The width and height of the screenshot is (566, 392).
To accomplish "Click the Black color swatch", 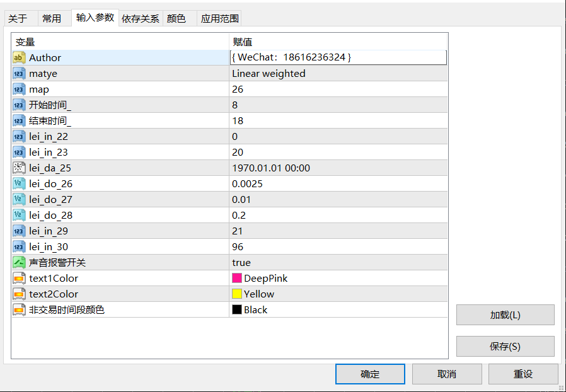I will [x=237, y=309].
